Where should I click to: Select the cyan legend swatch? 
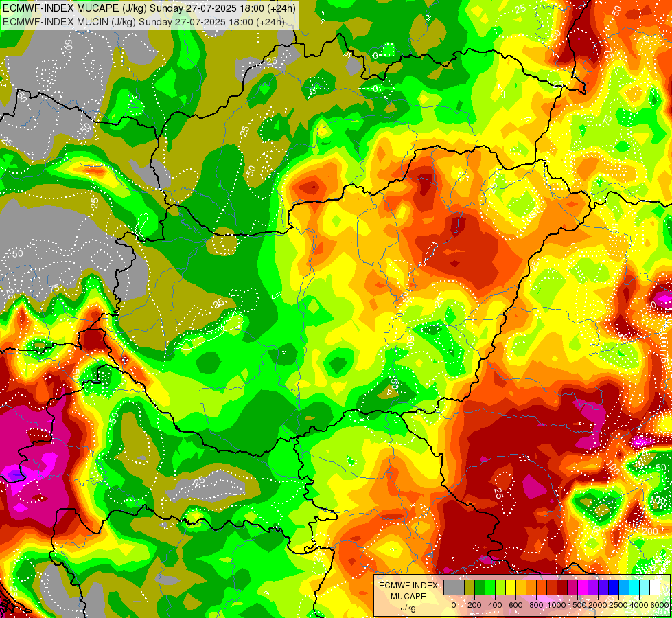634,587
